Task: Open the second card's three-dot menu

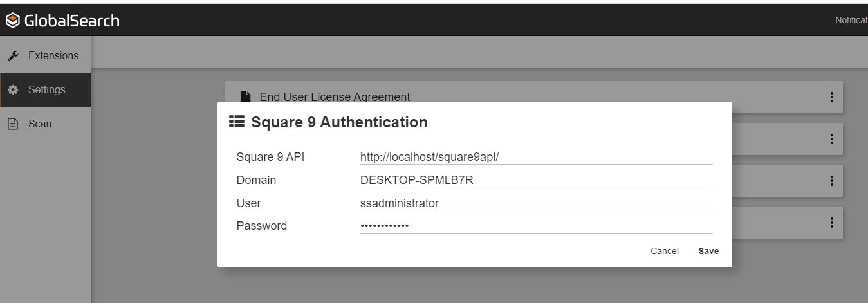Action: 831,139
